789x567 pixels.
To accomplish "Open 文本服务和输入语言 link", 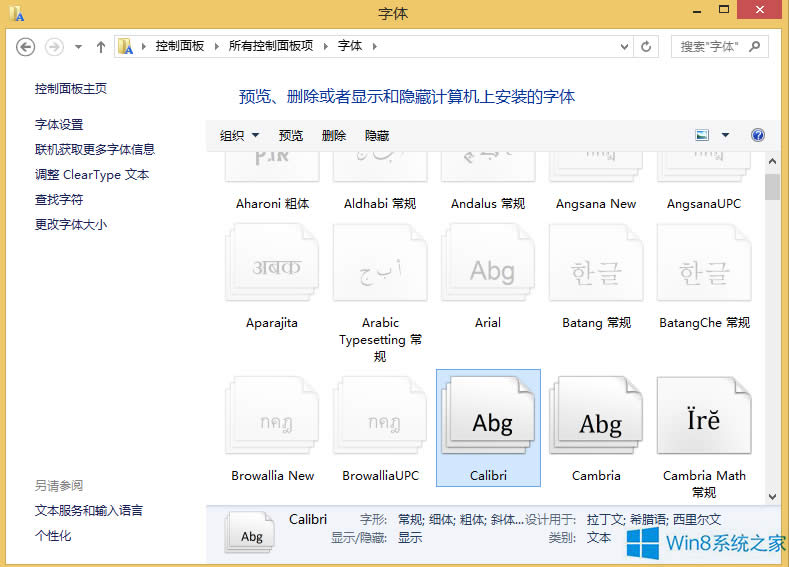I will [x=89, y=510].
